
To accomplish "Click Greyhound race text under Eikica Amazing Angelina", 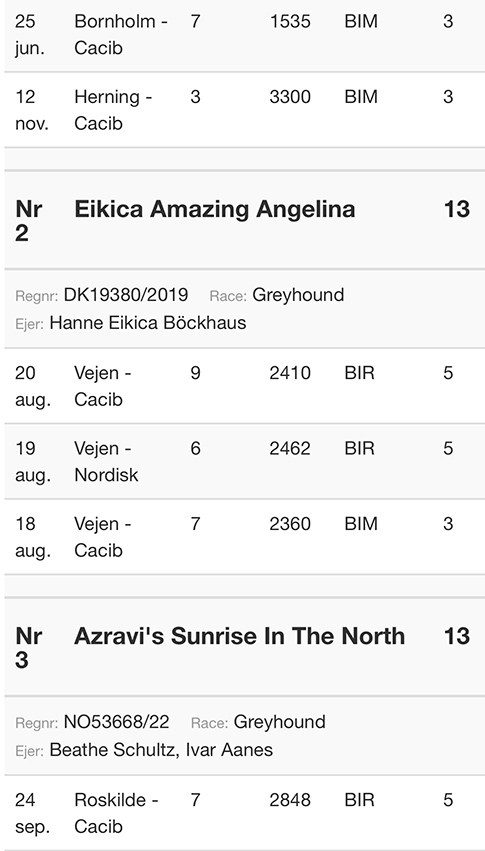I will [x=298, y=295].
